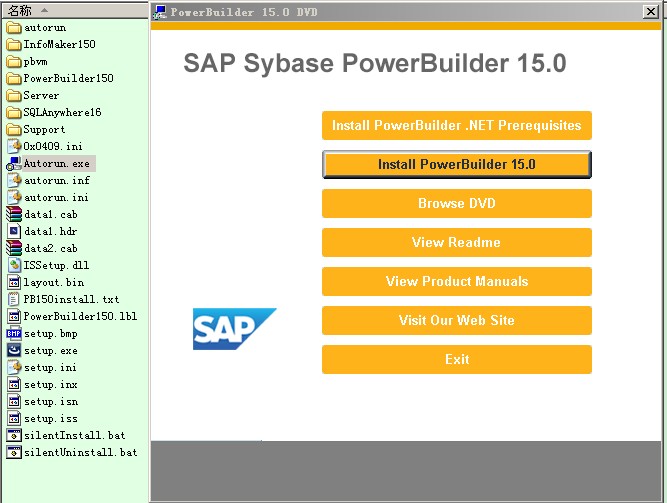Screen dimensions: 667x503
Task: Sort by the 名称 column header
Action: point(74,10)
